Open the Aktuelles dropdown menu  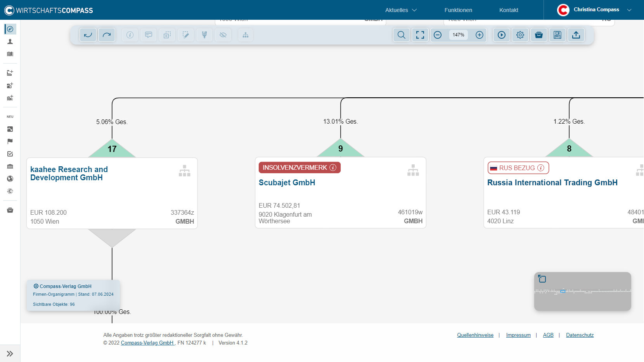click(x=401, y=10)
